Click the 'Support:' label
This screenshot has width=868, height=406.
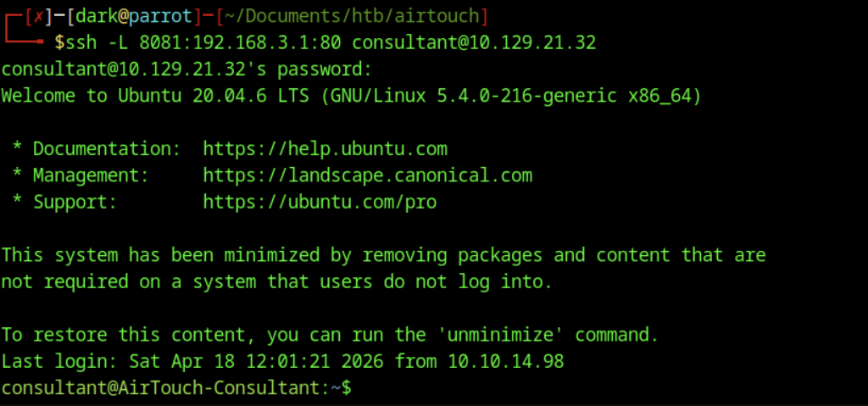tap(75, 202)
